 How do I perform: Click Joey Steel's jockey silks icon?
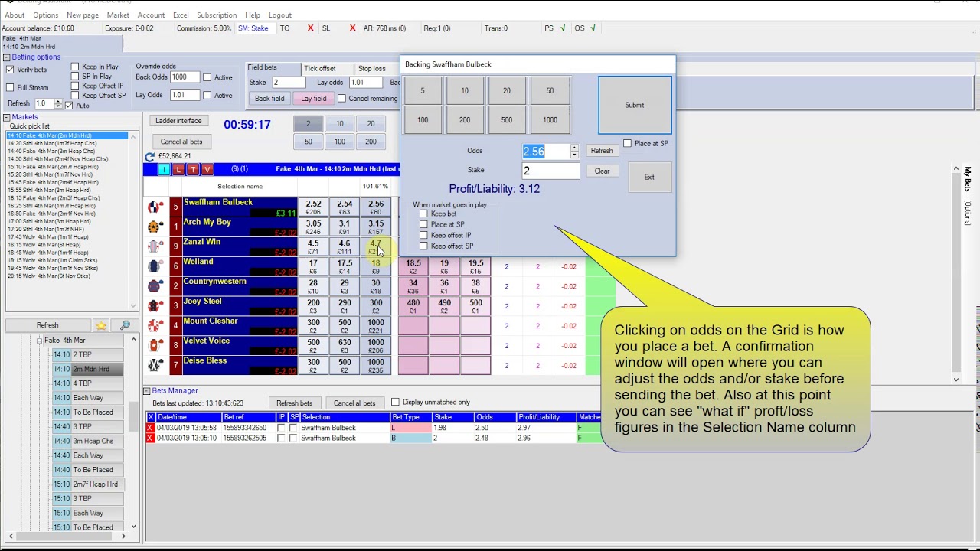155,306
